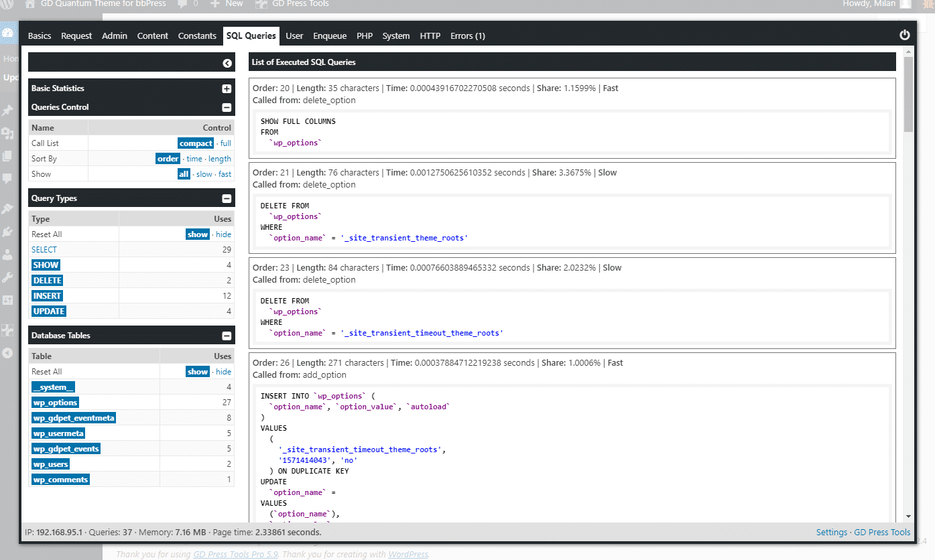The width and height of the screenshot is (935, 560).
Task: Open the Constants tab
Action: [x=197, y=36]
